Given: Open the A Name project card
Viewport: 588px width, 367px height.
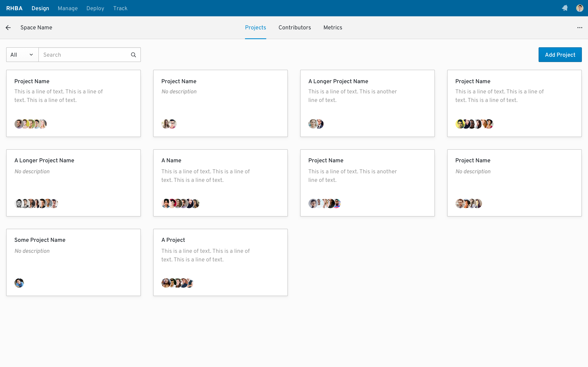Looking at the screenshot, I should click(x=220, y=183).
